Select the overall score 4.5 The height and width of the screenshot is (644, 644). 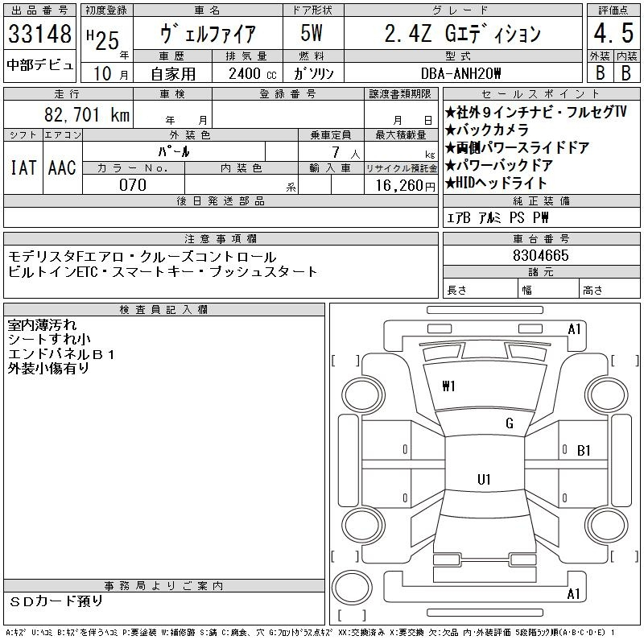click(613, 33)
